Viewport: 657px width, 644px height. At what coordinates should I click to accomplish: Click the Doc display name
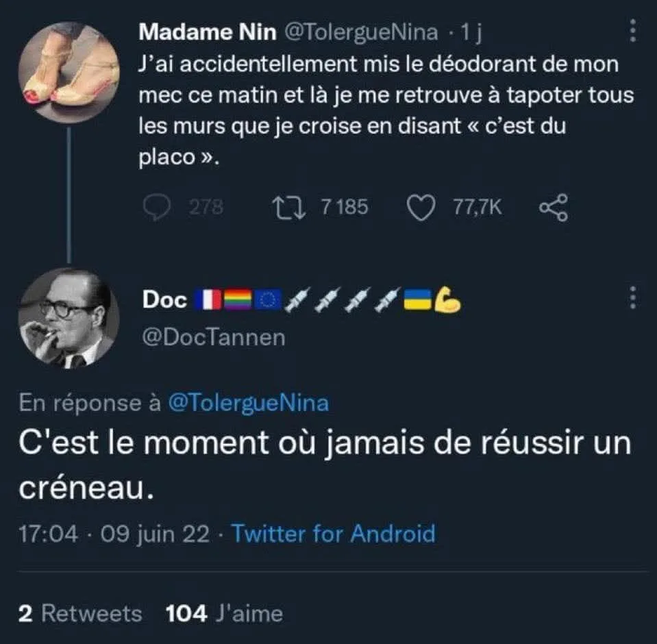(164, 300)
